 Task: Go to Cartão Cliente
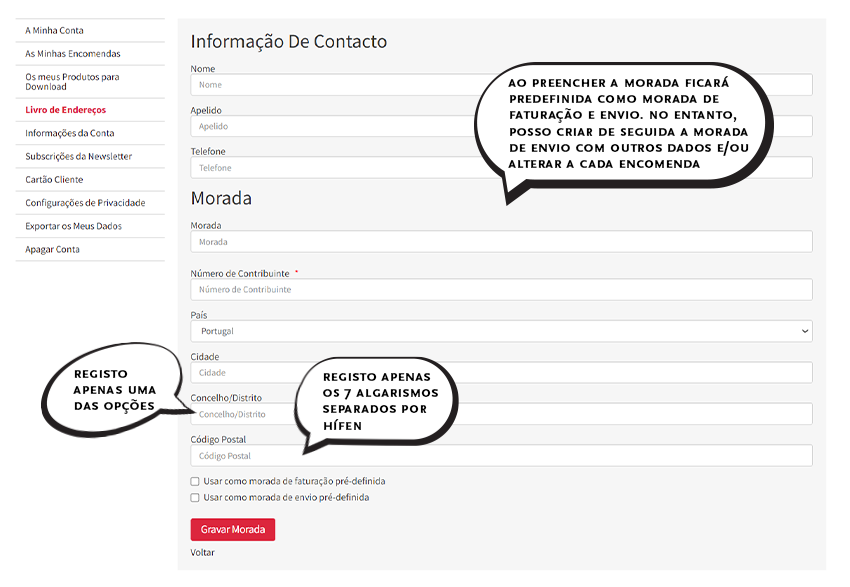pos(54,180)
